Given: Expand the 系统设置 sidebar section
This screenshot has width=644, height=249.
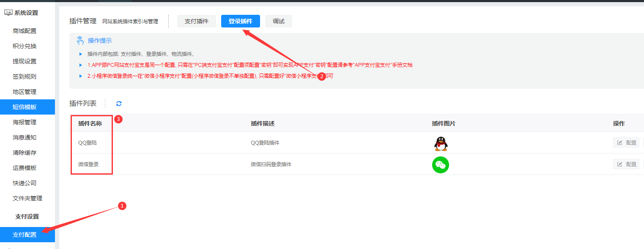Looking at the screenshot, I should [26, 13].
